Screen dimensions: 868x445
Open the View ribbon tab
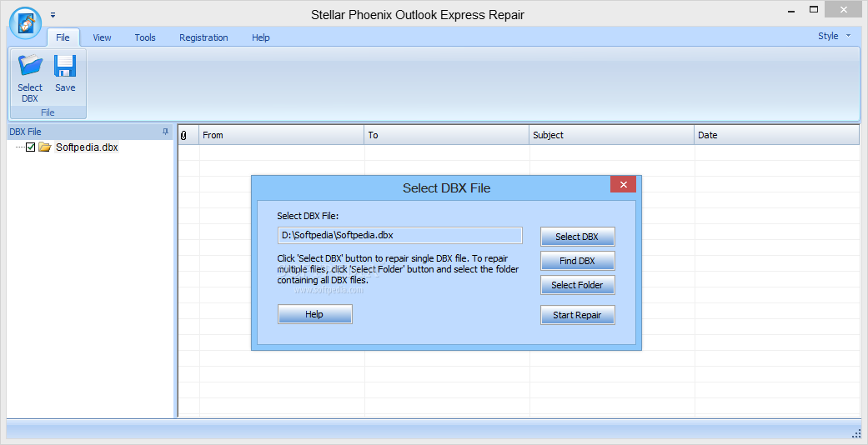pyautogui.click(x=102, y=37)
